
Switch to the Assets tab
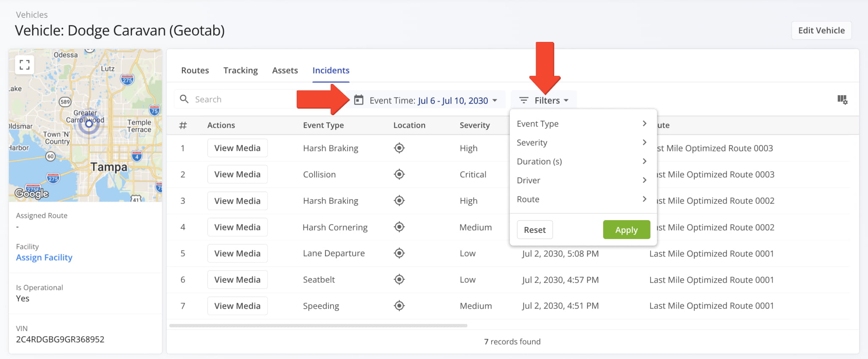[x=285, y=70]
